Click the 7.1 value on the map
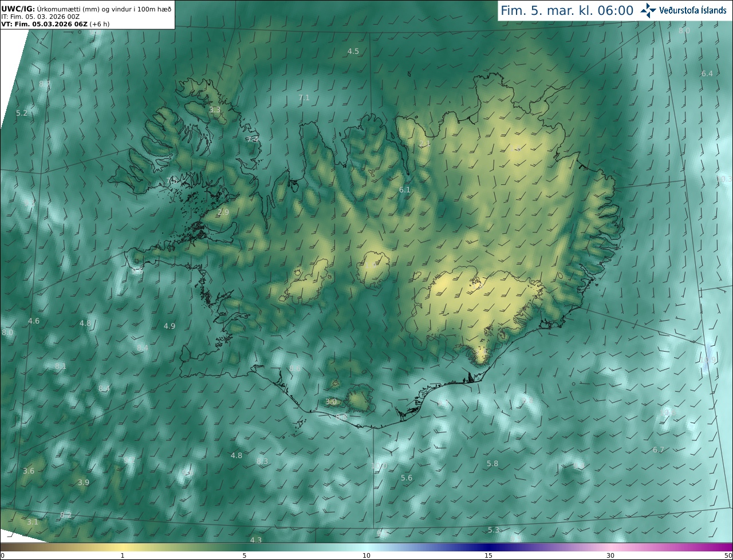This screenshot has height=560, width=733. (304, 98)
